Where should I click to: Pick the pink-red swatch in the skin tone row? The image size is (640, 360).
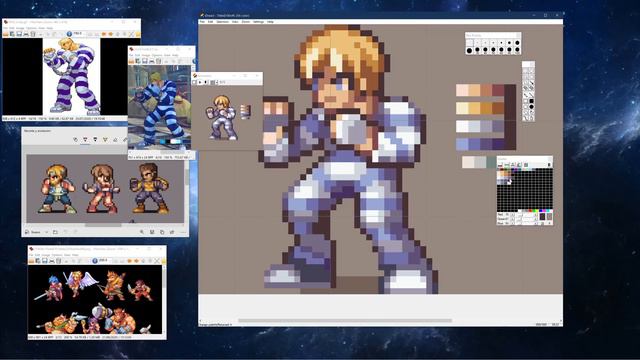[x=498, y=90]
